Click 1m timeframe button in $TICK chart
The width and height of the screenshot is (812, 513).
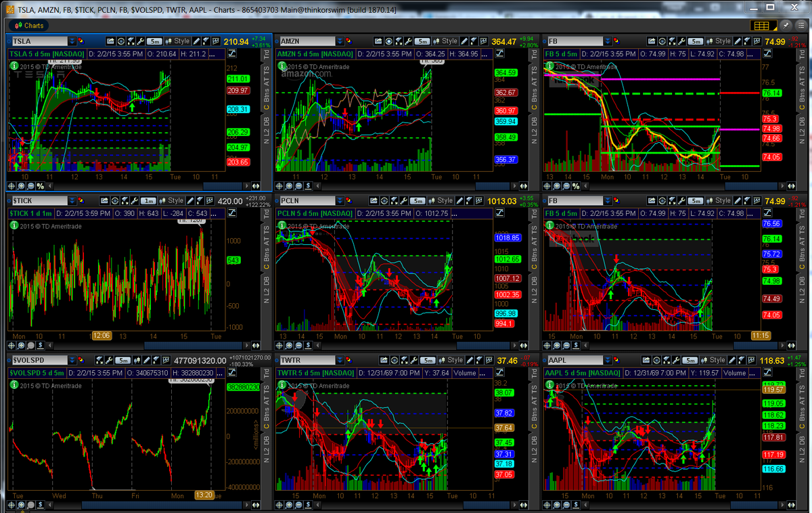tap(148, 201)
